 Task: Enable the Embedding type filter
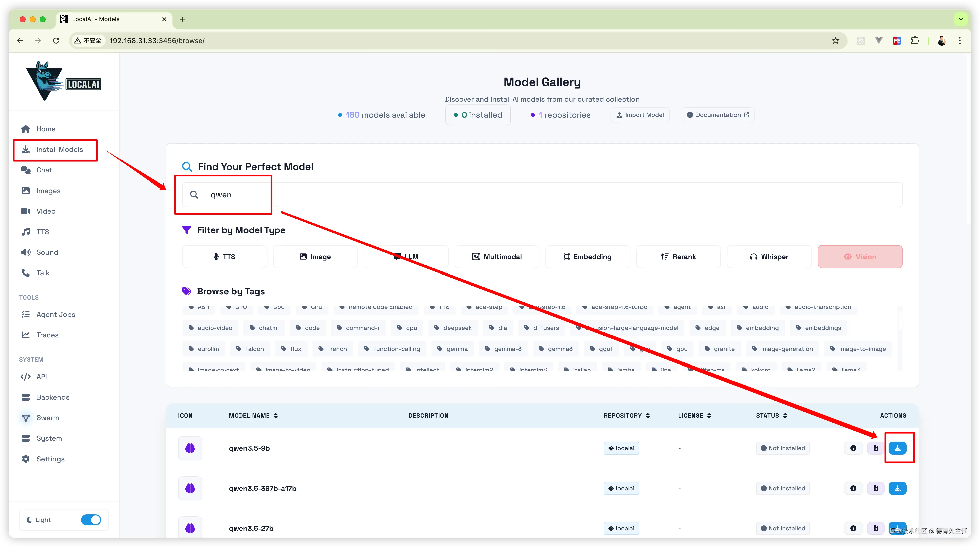(587, 256)
